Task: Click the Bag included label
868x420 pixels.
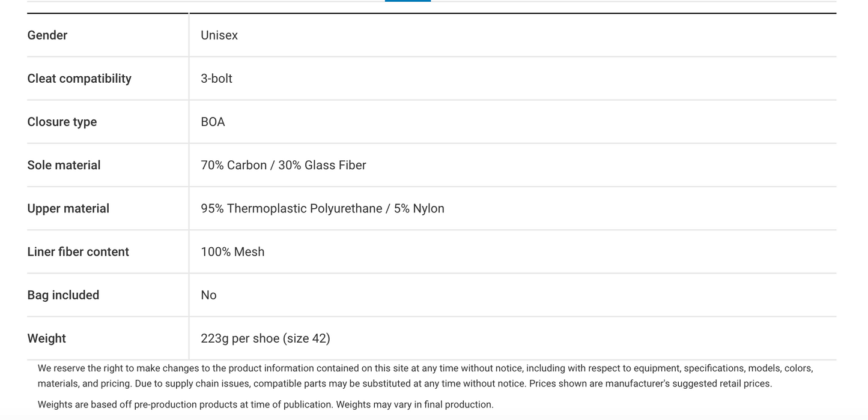Action: [63, 295]
